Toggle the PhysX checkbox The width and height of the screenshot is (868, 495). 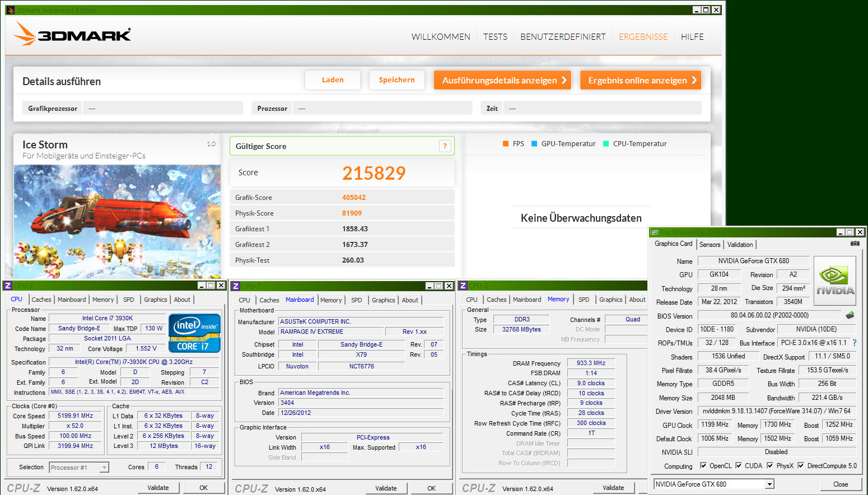[x=770, y=465]
